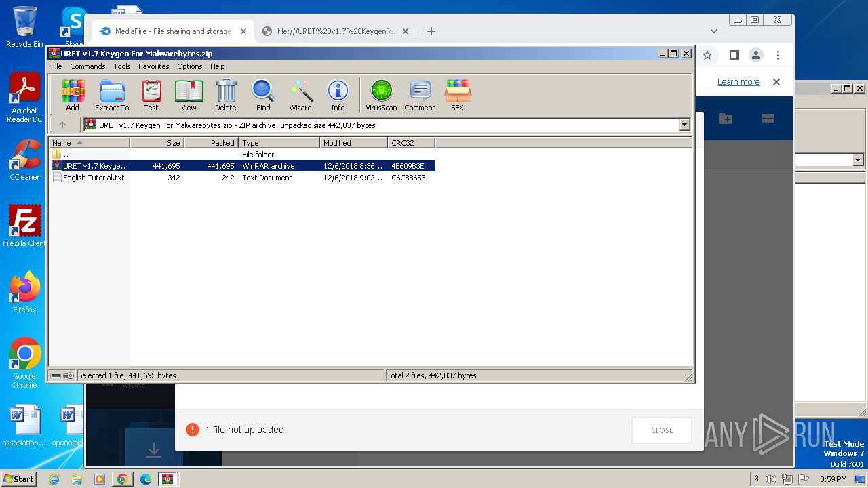Click the Extract To toolbar icon
The height and width of the screenshot is (488, 868).
tap(112, 95)
